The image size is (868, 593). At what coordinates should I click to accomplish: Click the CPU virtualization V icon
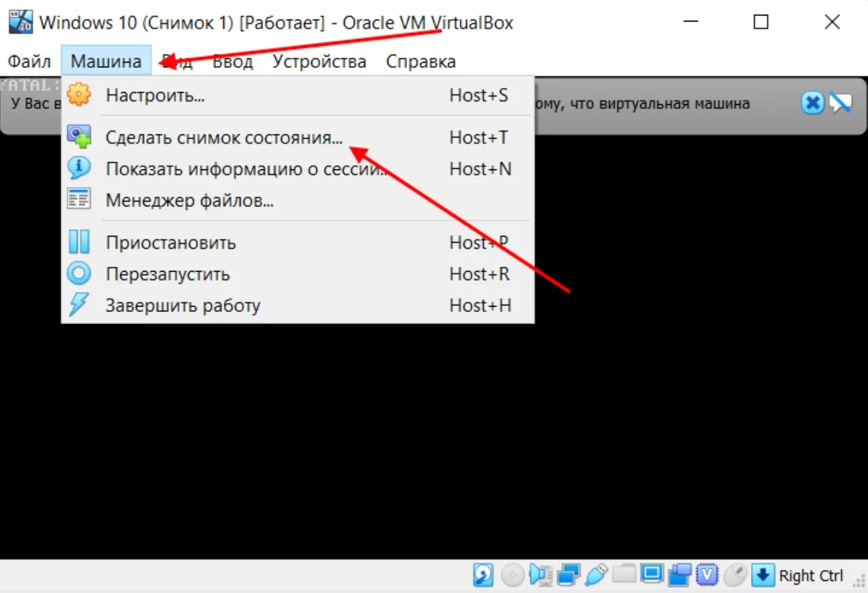[707, 575]
